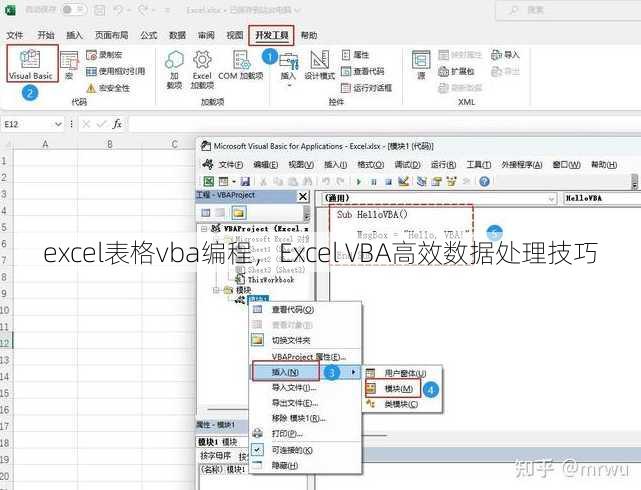Click the Reset stop icon in VBA toolbar
The image size is (641, 490).
pyautogui.click(x=388, y=181)
